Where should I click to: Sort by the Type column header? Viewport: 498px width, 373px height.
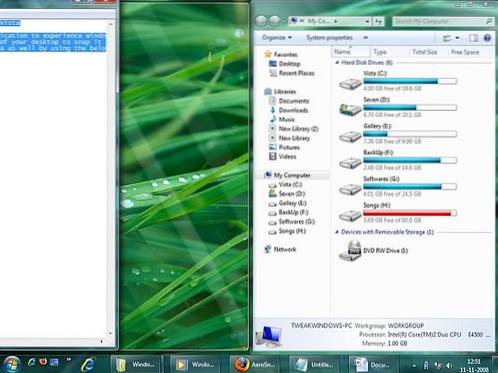389,52
